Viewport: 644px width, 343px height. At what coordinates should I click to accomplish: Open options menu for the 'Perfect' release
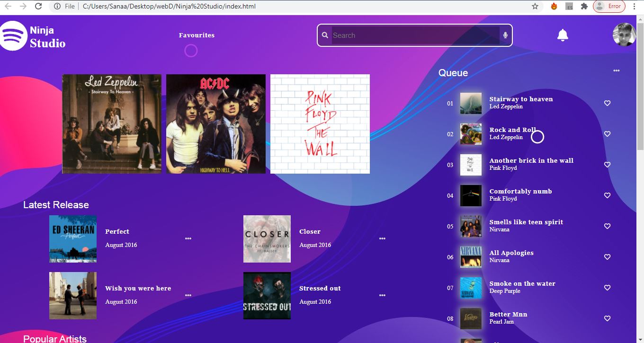click(x=188, y=238)
